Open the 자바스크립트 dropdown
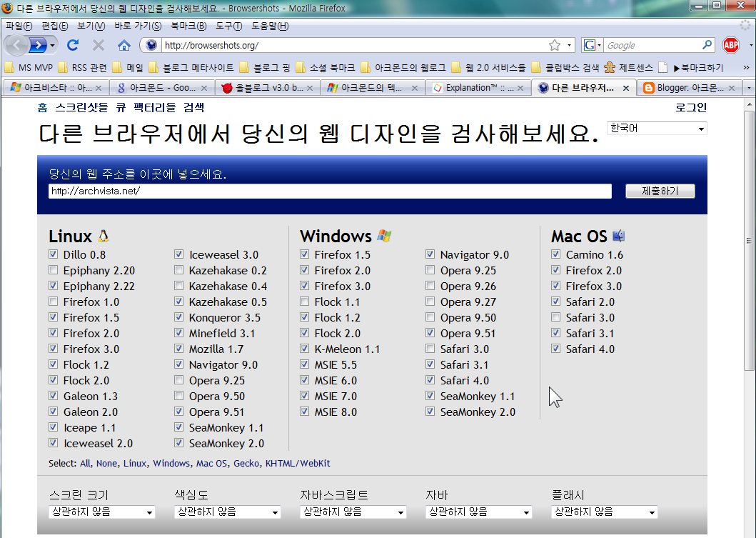756x538 pixels. point(353,512)
